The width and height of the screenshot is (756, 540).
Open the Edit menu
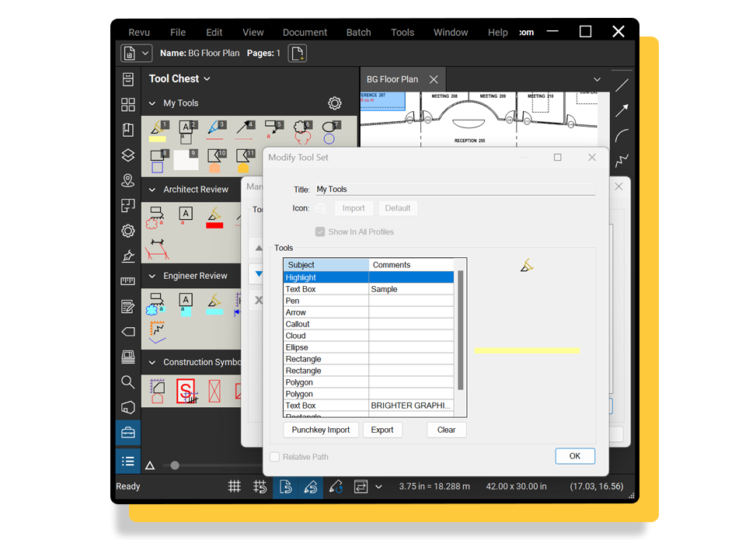[x=214, y=33]
